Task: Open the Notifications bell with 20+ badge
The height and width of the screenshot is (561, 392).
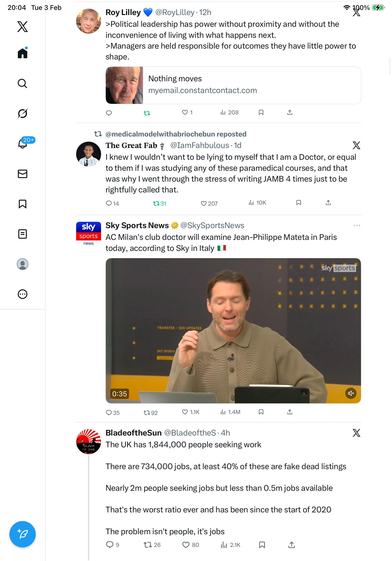Action: point(23,144)
